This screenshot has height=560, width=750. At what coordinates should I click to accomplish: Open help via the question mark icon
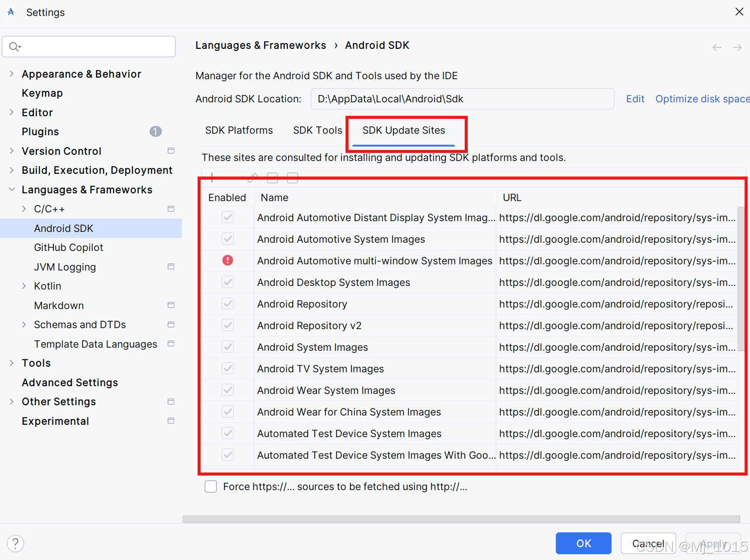point(15,543)
